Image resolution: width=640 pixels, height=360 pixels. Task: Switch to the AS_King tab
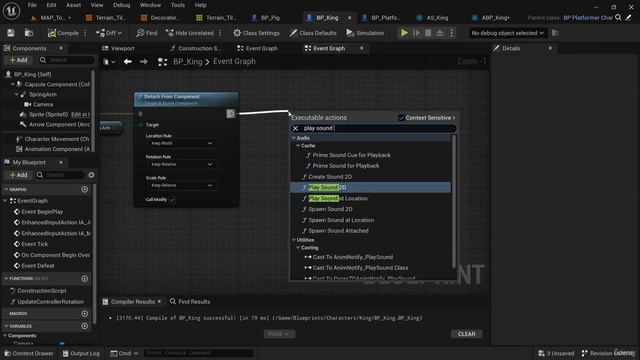tap(433, 18)
